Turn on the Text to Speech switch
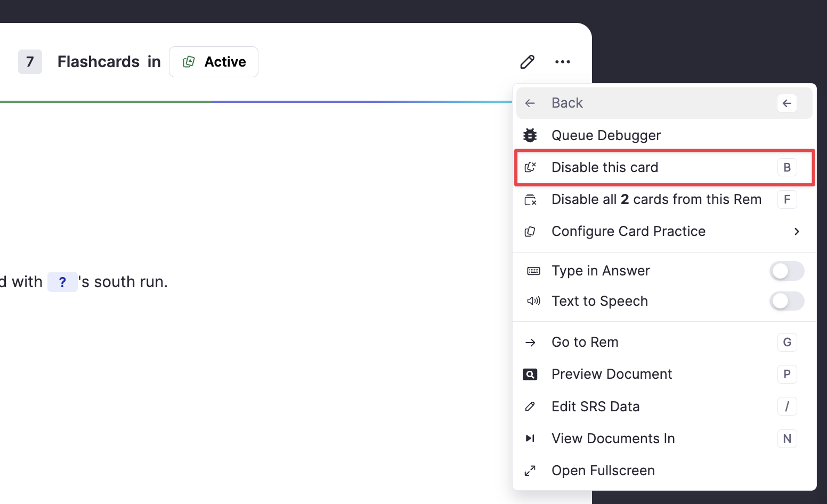This screenshot has width=827, height=504. (786, 301)
